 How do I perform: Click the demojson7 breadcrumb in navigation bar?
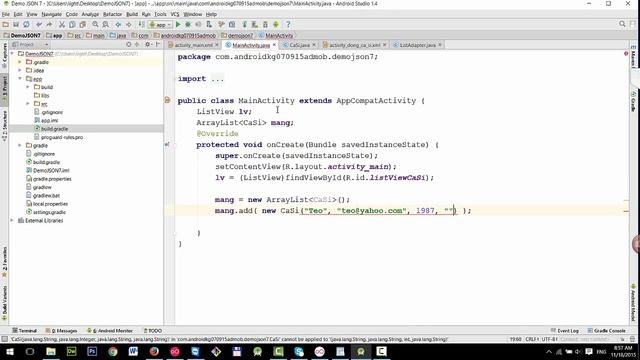point(237,36)
